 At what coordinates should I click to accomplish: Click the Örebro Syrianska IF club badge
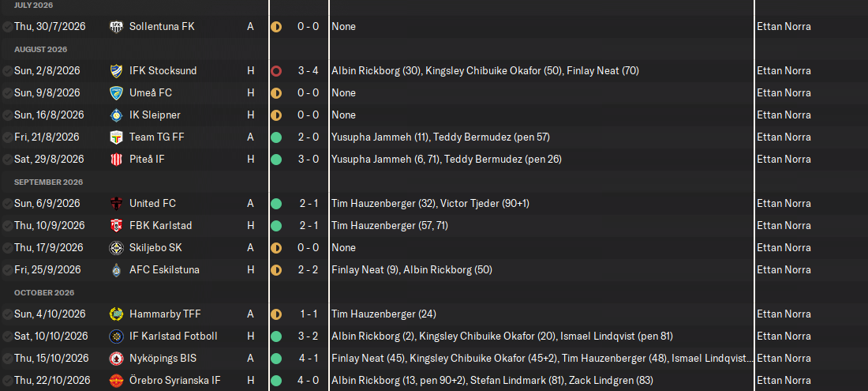[116, 380]
